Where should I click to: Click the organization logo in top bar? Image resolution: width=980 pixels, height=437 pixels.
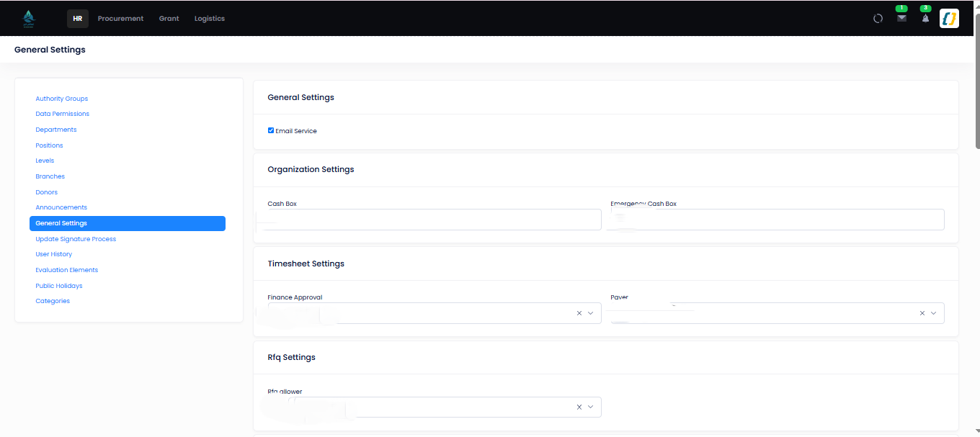coord(28,18)
